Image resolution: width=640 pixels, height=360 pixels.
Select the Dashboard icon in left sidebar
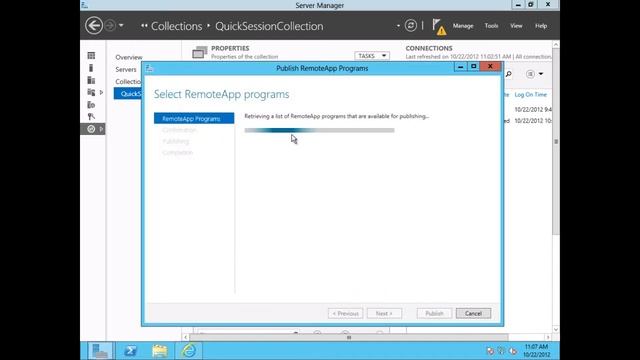(x=91, y=56)
